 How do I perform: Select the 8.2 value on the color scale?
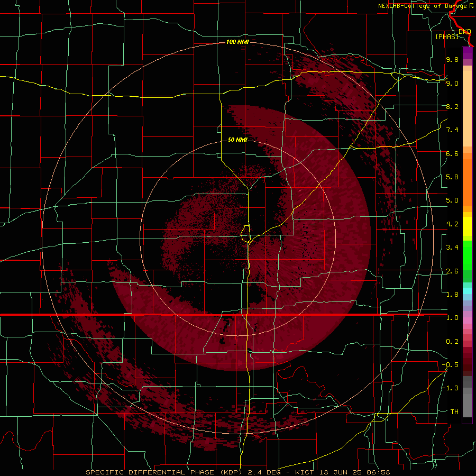tap(452, 106)
